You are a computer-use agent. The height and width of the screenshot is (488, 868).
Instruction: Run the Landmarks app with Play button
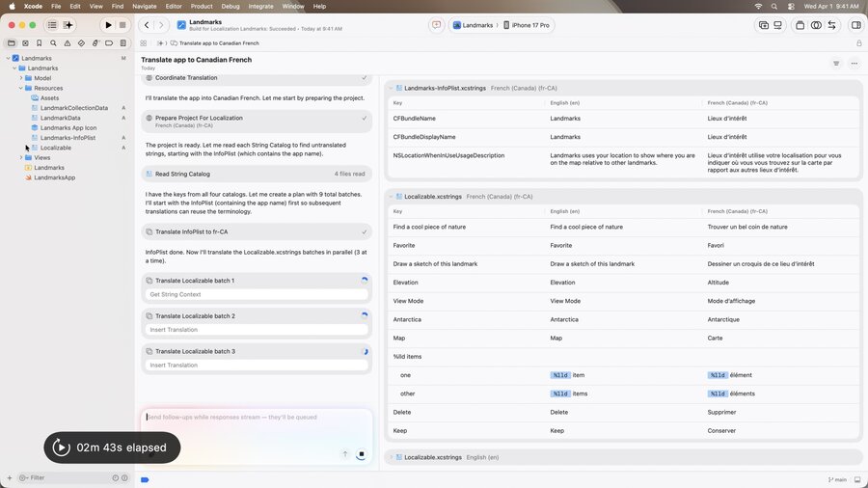108,25
